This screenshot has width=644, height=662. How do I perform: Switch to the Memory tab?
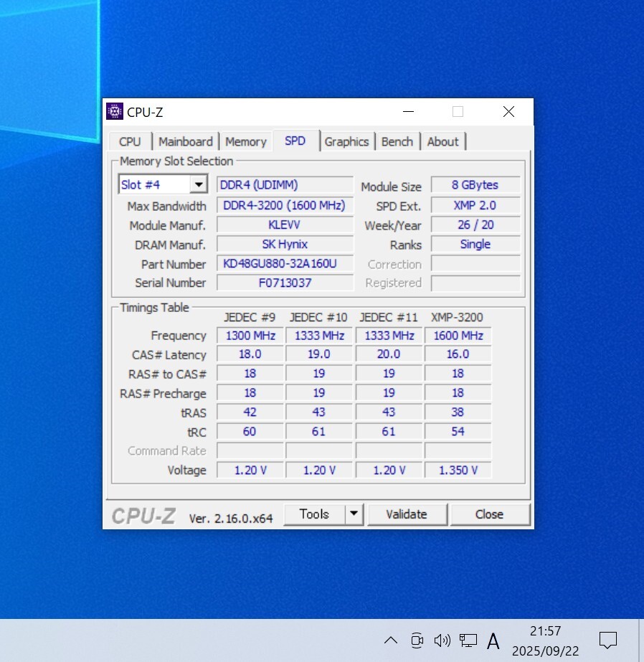click(x=246, y=141)
